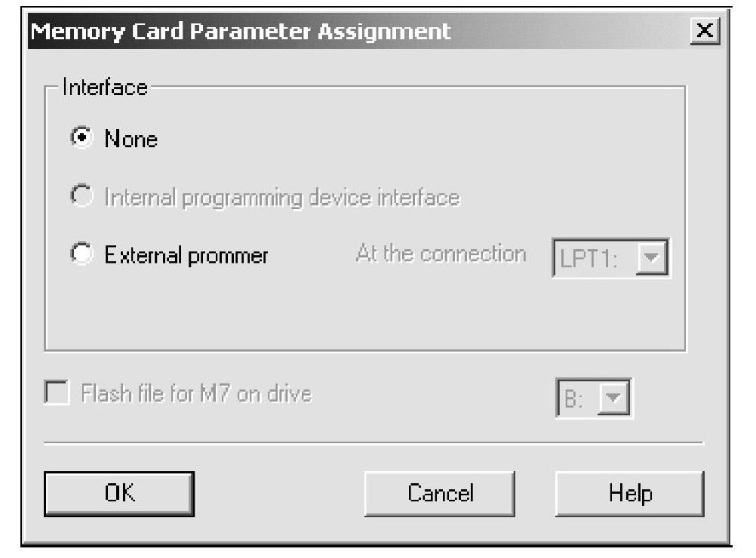The image size is (756, 558).
Task: Open Help for memory card parameters
Action: (x=629, y=493)
